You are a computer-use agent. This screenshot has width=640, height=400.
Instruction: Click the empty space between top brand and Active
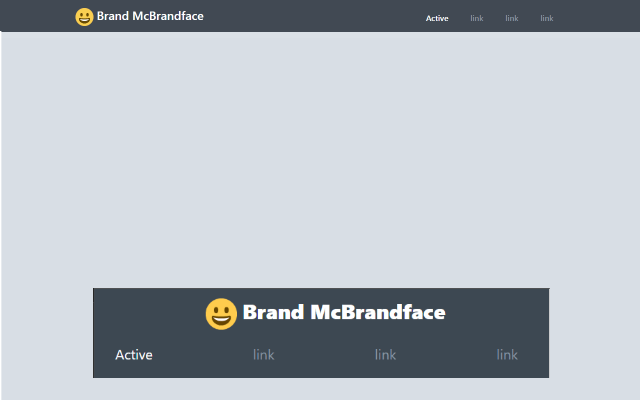click(314, 16)
